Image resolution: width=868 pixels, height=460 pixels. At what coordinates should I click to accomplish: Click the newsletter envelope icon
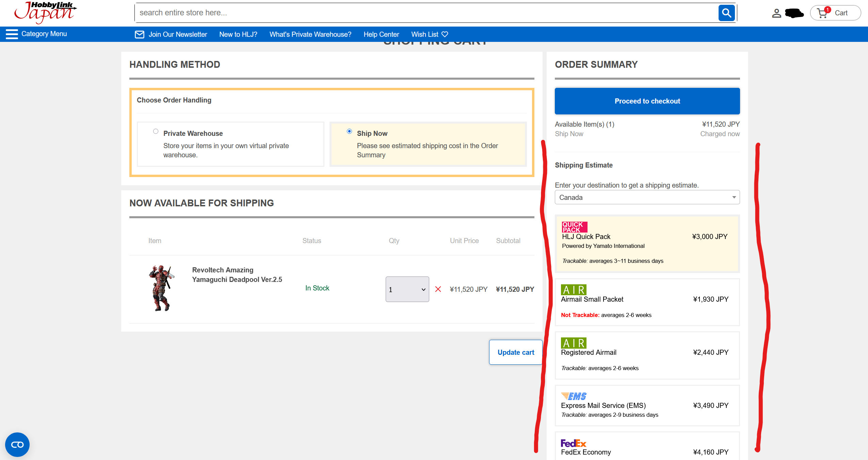[x=140, y=34]
